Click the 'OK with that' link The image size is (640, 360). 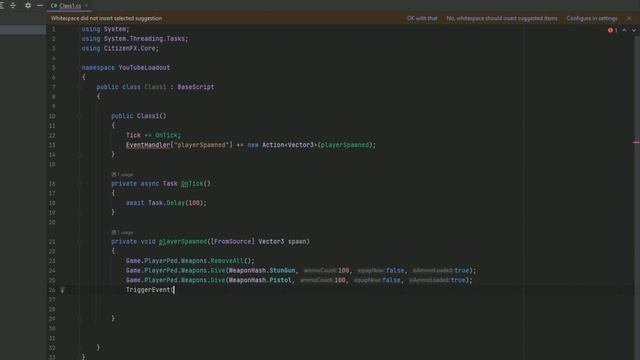(422, 18)
